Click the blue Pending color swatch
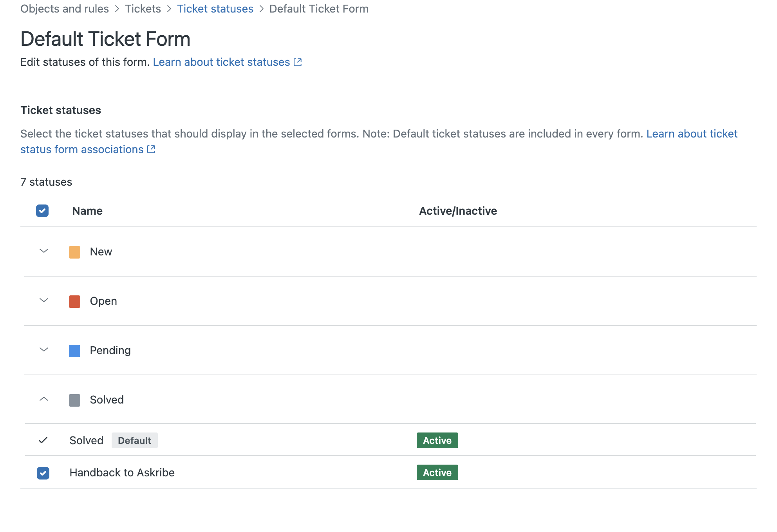 coord(74,351)
